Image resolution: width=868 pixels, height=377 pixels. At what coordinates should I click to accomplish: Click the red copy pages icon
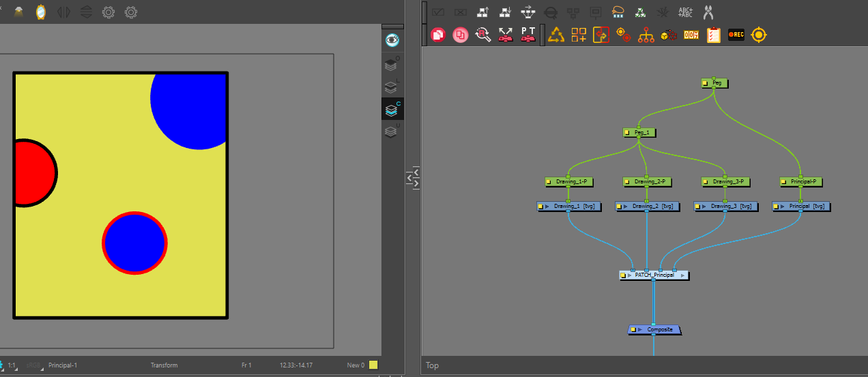tap(439, 35)
